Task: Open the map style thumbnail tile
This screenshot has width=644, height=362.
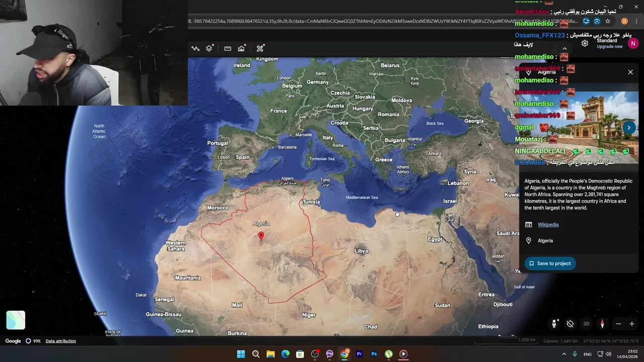Action: coord(16,320)
